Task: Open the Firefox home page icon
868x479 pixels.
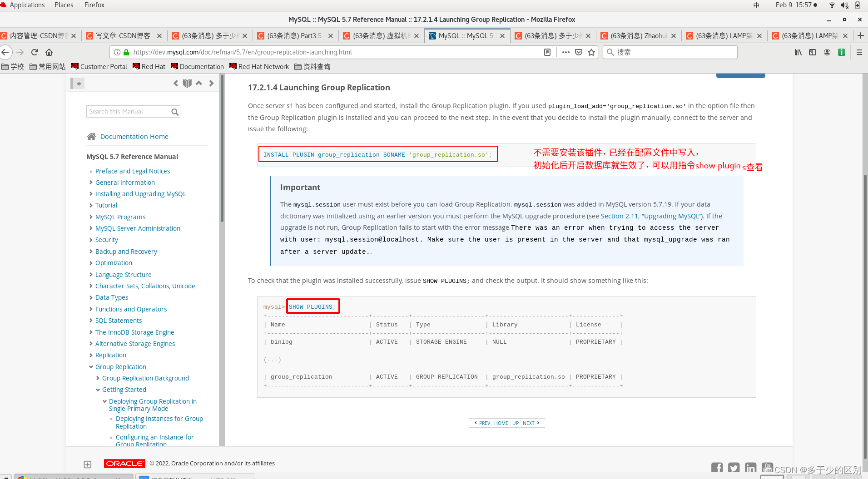Action: coord(49,52)
